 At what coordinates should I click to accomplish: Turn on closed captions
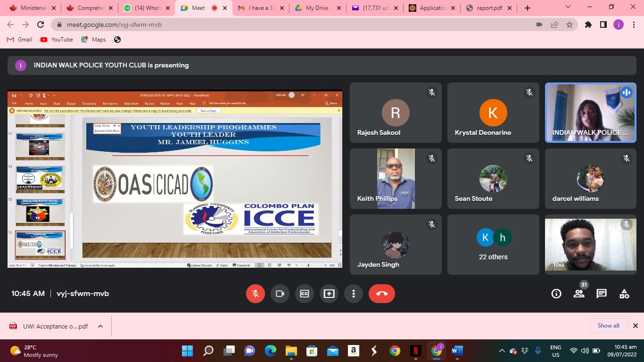[305, 294]
